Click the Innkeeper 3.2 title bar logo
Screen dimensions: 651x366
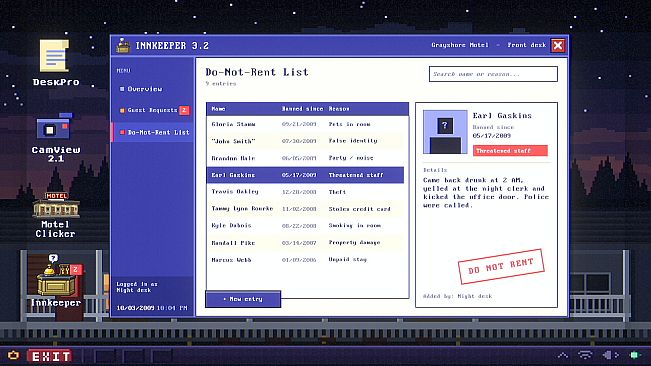point(123,45)
